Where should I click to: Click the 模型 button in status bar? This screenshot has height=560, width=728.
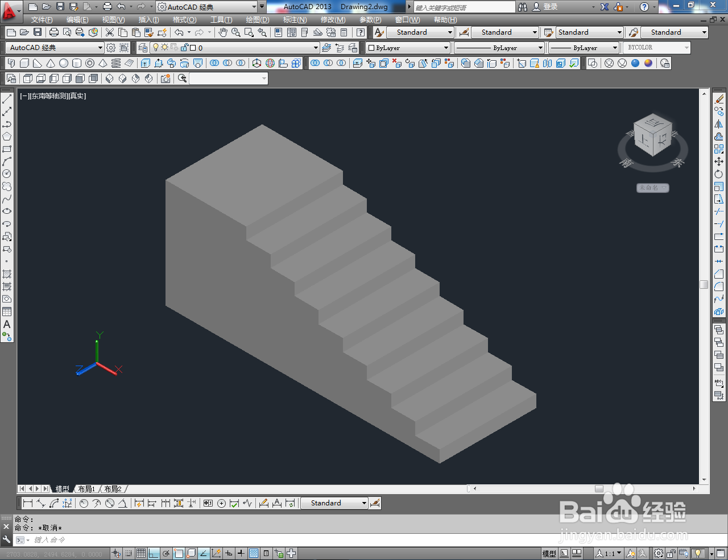point(549,553)
